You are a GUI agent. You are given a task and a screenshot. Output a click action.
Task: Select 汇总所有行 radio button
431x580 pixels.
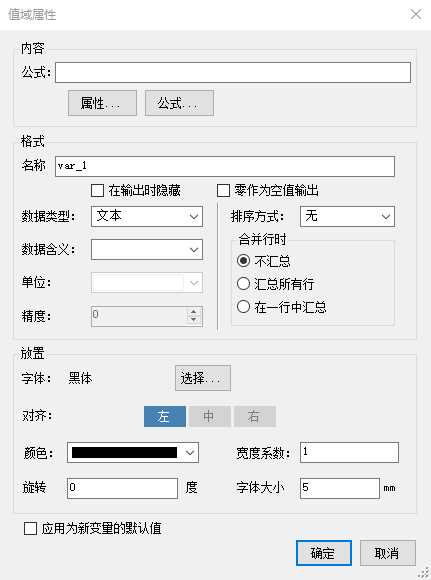tap(243, 284)
